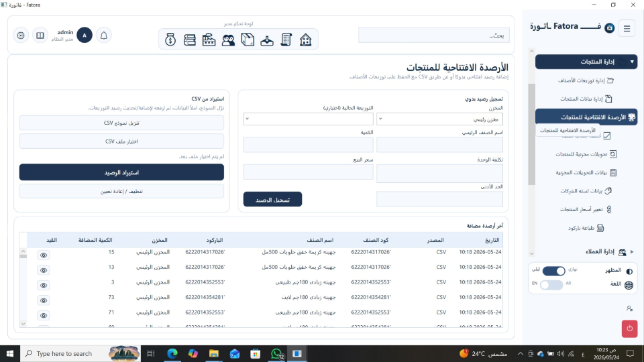Screen dimensions: 644x362
Task: Click تنظيف / إعادة تعيين button
Action: coord(121,191)
